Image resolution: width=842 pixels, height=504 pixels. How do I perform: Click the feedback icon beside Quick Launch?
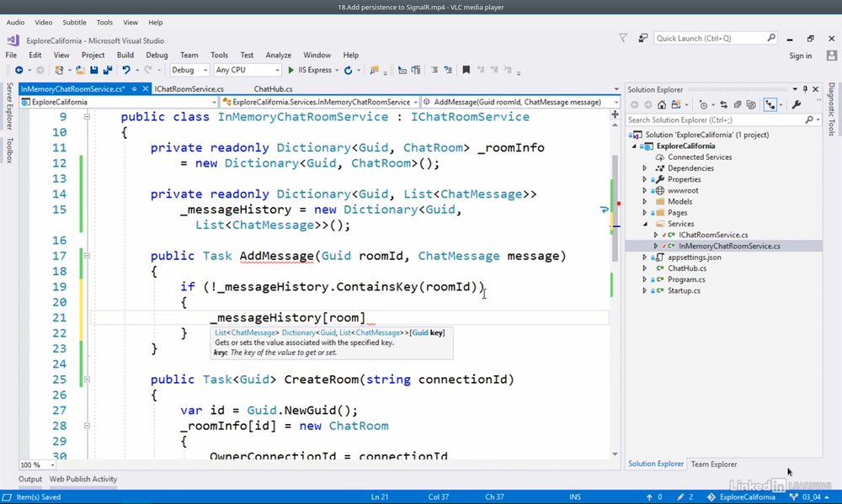(642, 38)
